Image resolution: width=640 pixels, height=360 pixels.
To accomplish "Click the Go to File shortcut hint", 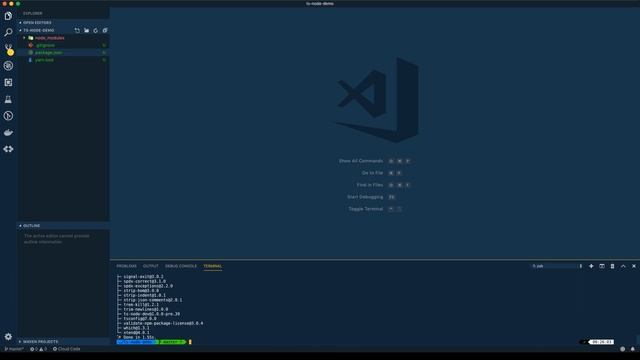I will (372, 173).
